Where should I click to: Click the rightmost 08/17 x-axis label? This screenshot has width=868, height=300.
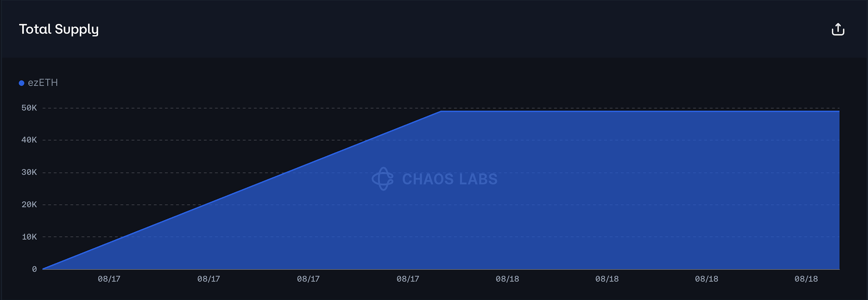pyautogui.click(x=408, y=279)
